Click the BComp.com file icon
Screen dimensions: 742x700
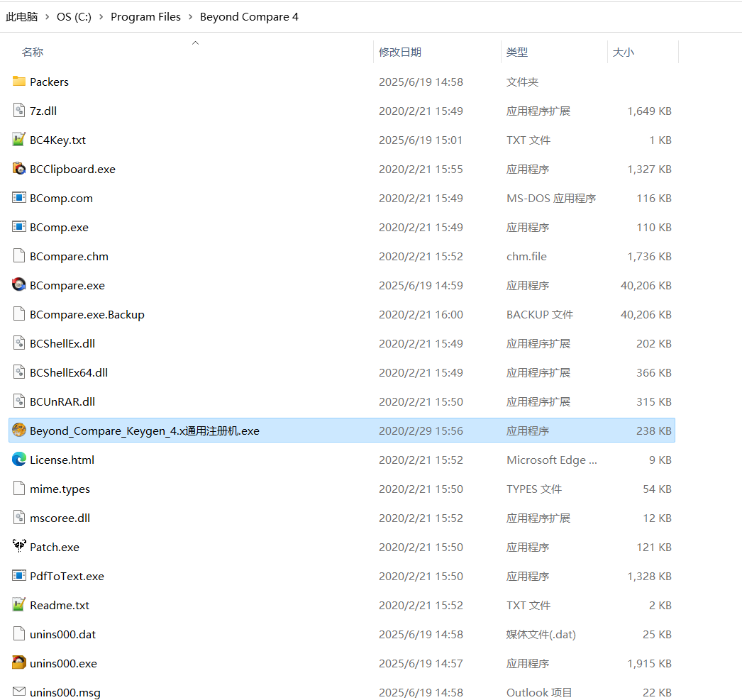click(19, 198)
